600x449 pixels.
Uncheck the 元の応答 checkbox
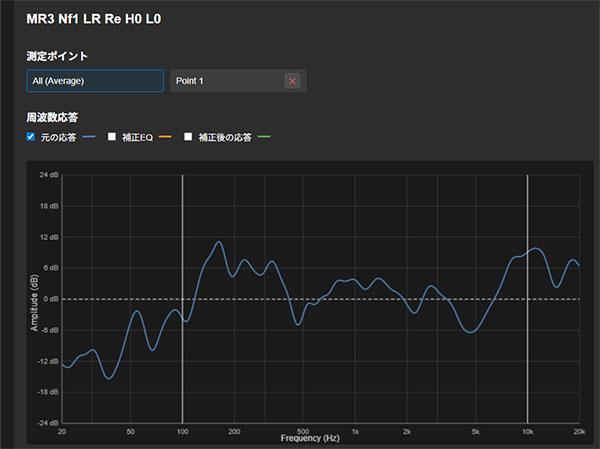31,136
